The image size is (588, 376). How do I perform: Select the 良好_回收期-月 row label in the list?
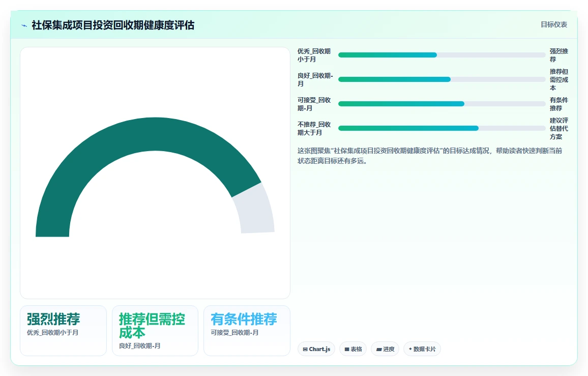[315, 79]
